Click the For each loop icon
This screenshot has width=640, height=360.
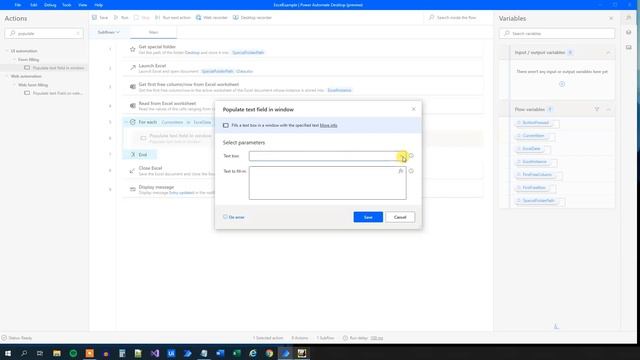133,122
